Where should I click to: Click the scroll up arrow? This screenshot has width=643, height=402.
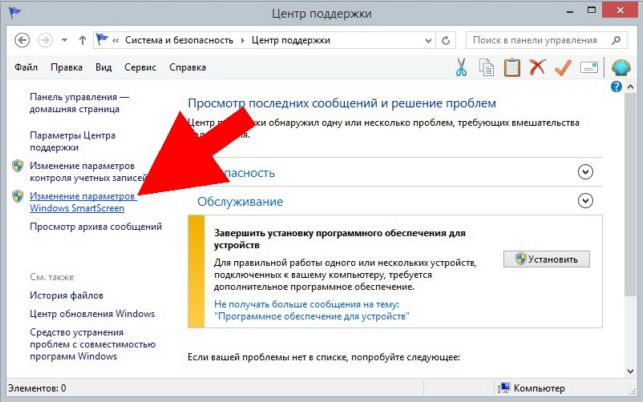(630, 87)
